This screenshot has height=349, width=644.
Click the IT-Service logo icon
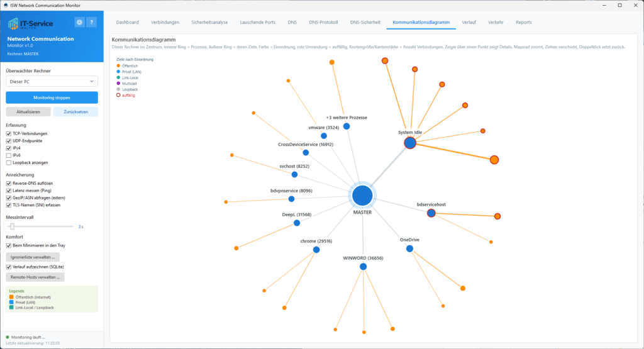click(13, 23)
